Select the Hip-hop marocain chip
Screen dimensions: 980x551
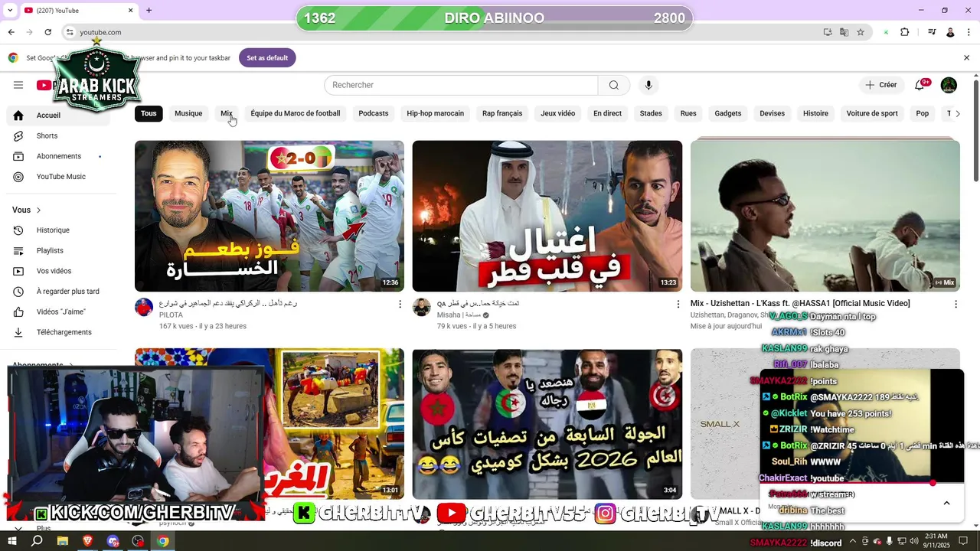coord(436,113)
